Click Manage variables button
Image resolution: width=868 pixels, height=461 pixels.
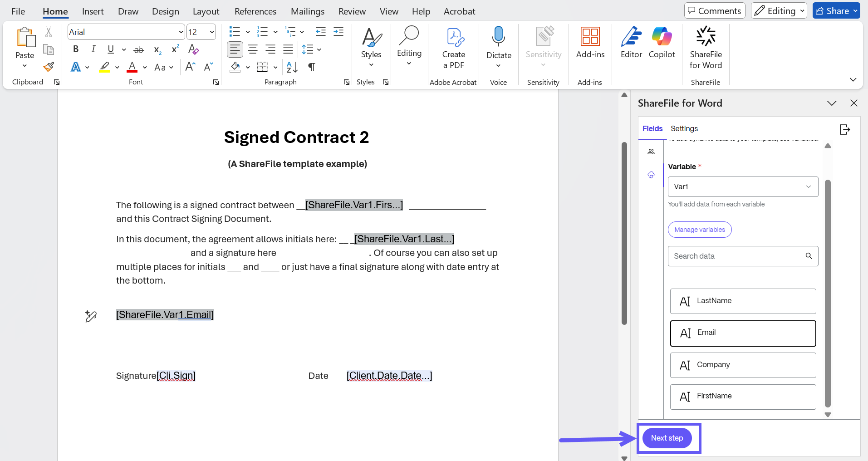coord(699,230)
